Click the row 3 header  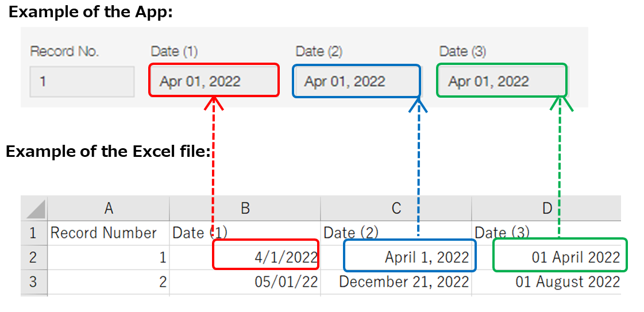click(x=33, y=282)
